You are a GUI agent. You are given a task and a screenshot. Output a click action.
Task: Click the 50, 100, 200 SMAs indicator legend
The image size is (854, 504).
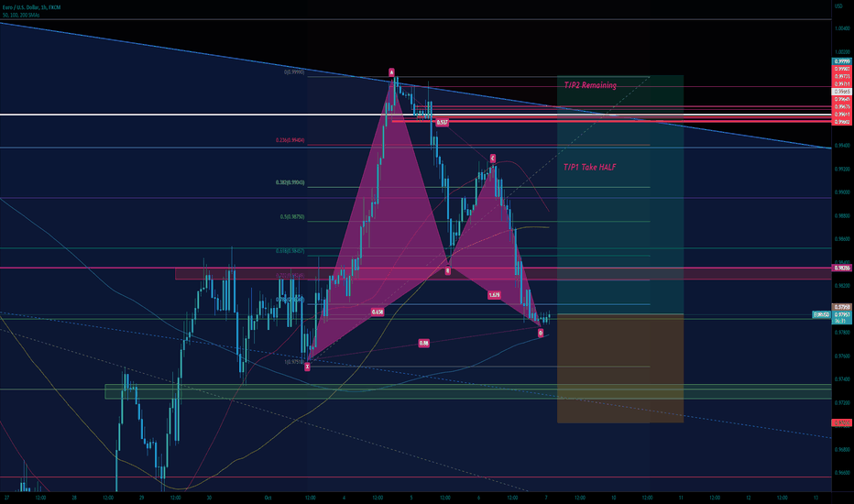(21, 15)
